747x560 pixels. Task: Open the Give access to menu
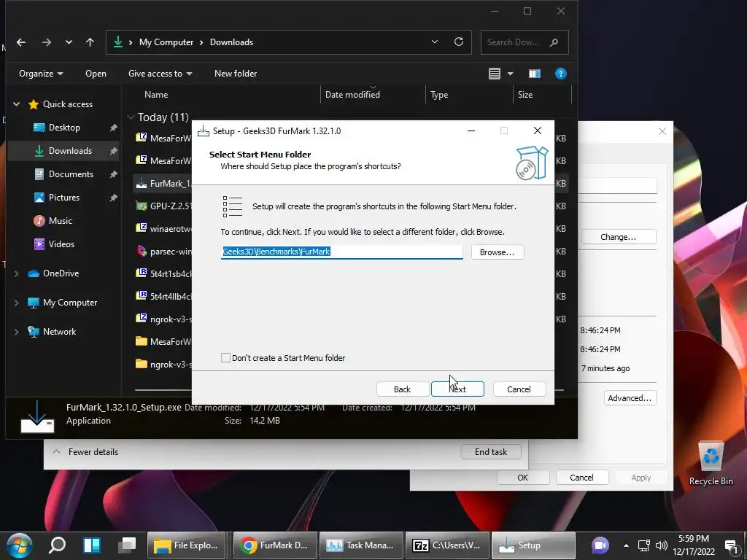(160, 74)
